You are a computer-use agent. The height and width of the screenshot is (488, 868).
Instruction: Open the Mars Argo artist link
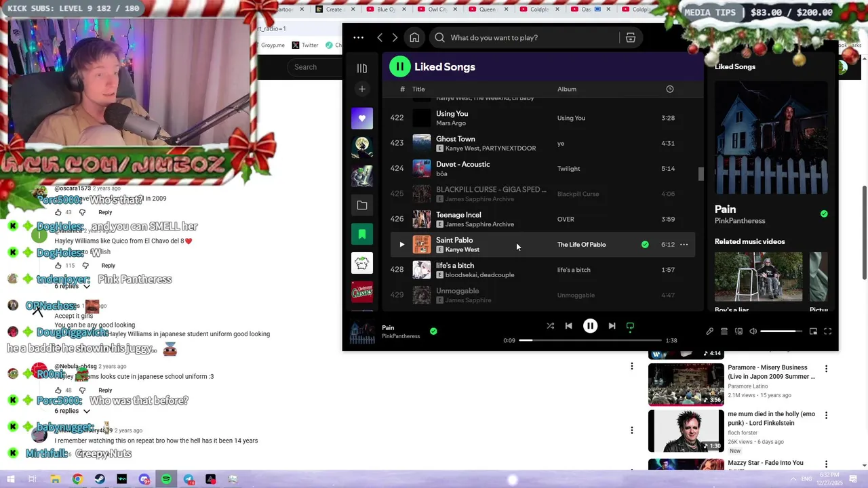point(451,123)
